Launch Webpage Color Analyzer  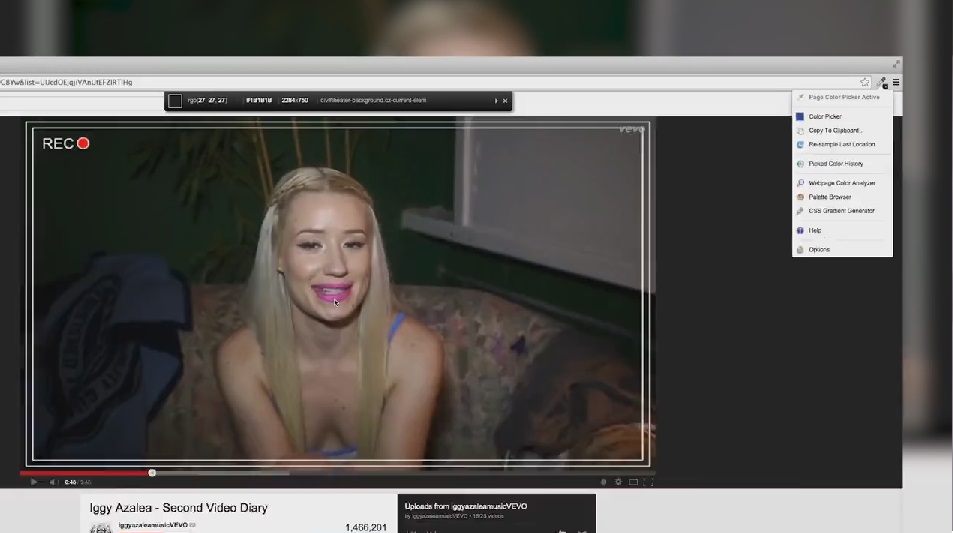(842, 183)
